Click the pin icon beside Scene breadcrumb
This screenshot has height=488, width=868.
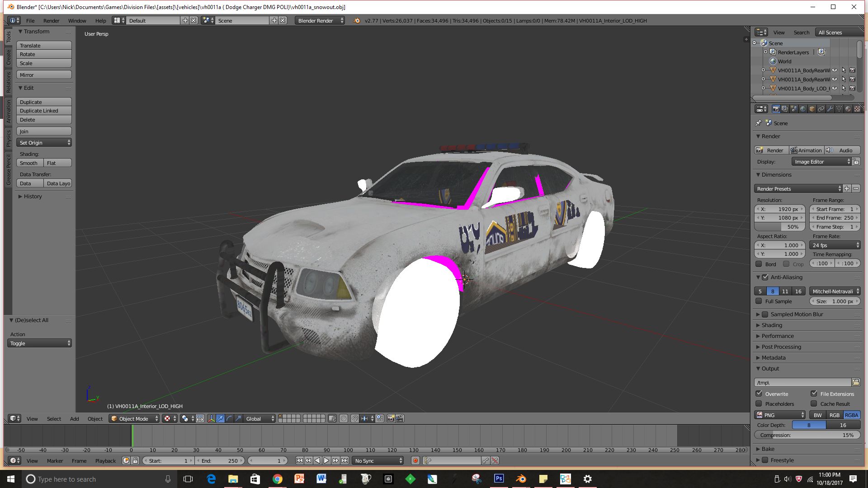pyautogui.click(x=759, y=123)
